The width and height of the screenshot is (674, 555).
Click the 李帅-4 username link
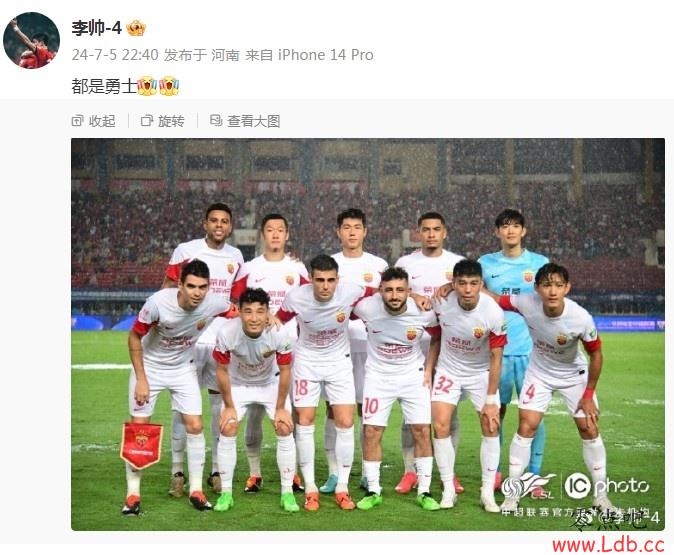click(97, 28)
